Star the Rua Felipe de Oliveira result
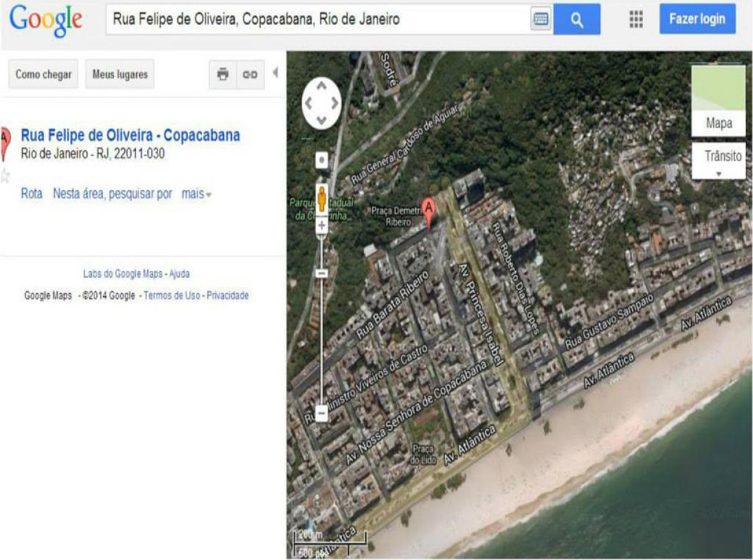Viewport: 753px width, 560px height. pos(5,177)
